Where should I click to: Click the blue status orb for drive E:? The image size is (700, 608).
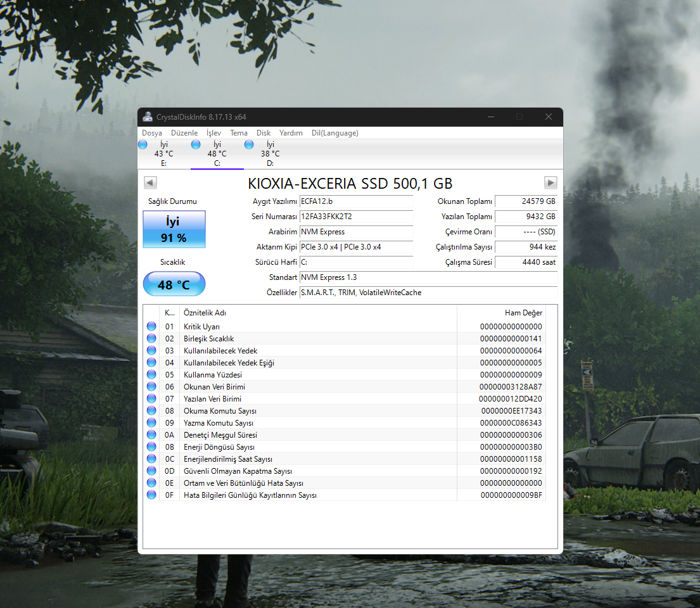coord(143,144)
